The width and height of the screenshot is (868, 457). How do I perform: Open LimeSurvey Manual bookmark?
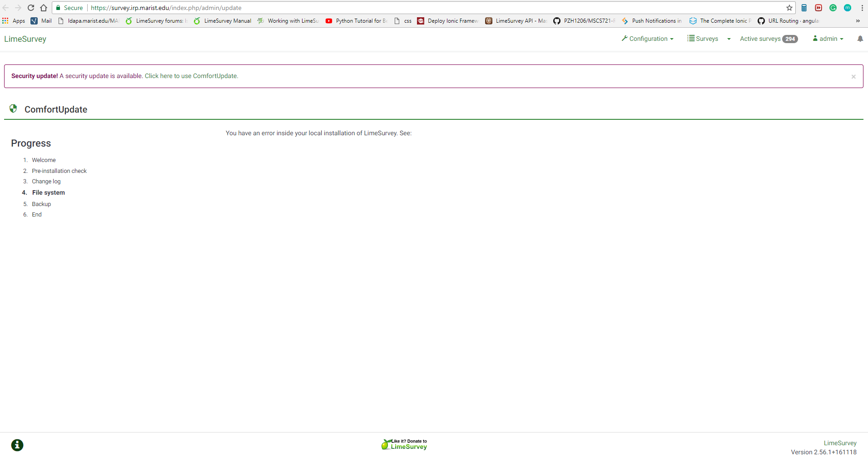tap(223, 21)
